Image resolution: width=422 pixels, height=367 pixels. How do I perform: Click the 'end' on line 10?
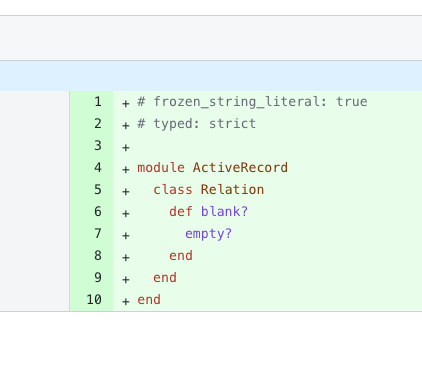(149, 300)
